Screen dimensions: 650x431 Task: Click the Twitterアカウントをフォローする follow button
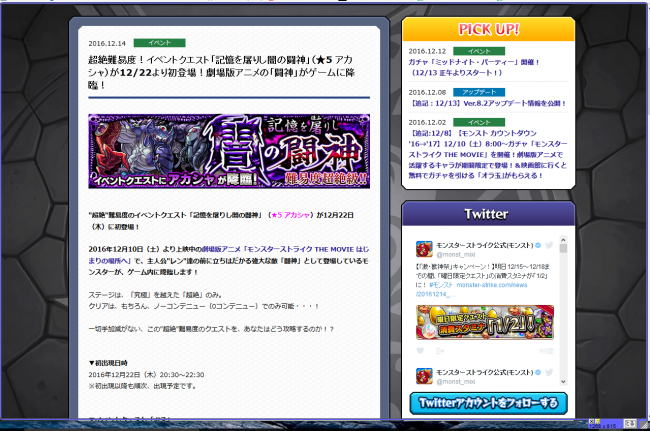488,403
